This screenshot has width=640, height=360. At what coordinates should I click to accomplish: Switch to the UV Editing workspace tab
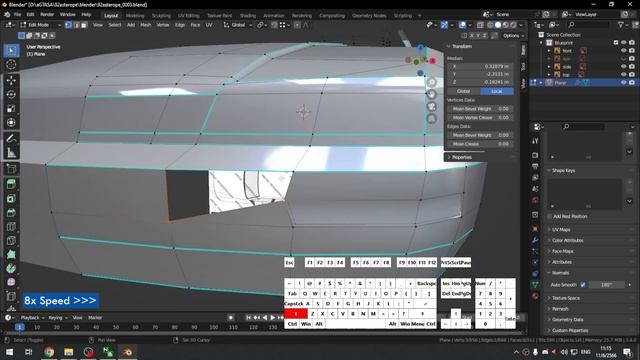coord(189,16)
